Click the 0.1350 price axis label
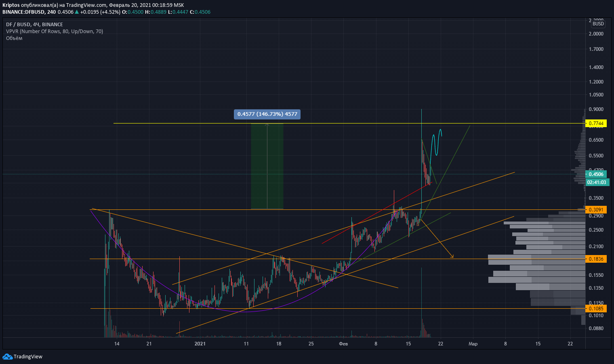 596,288
